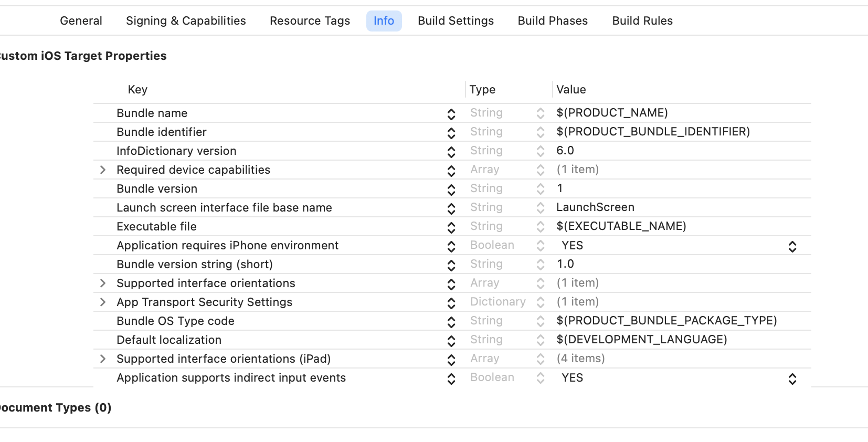Toggle YES value for indirect input events
Image resolution: width=868 pixels, height=442 pixels.
pyautogui.click(x=792, y=378)
